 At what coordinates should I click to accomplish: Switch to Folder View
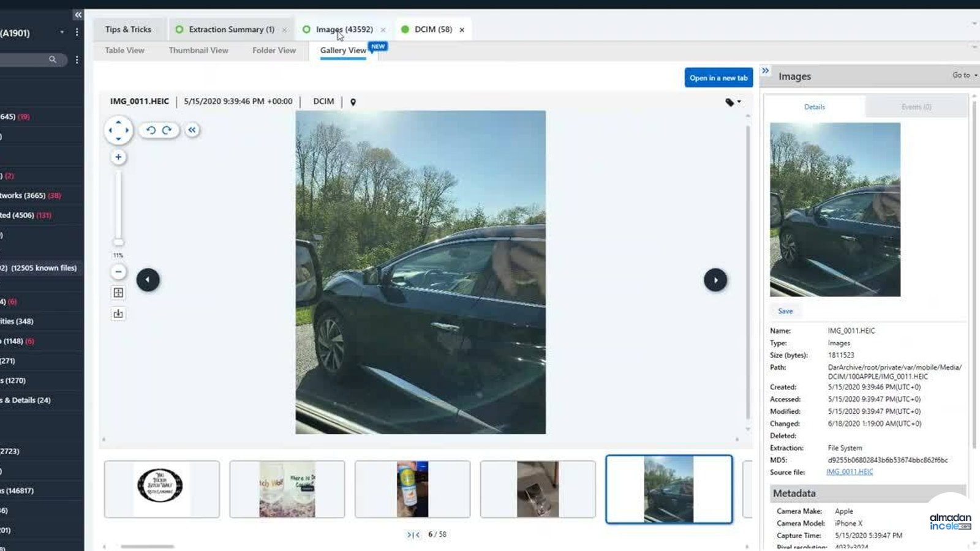pos(274,50)
